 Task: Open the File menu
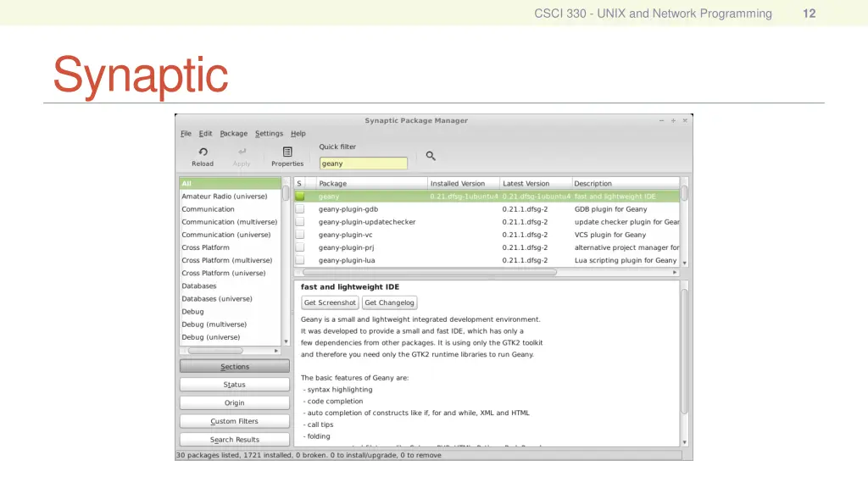click(x=186, y=134)
